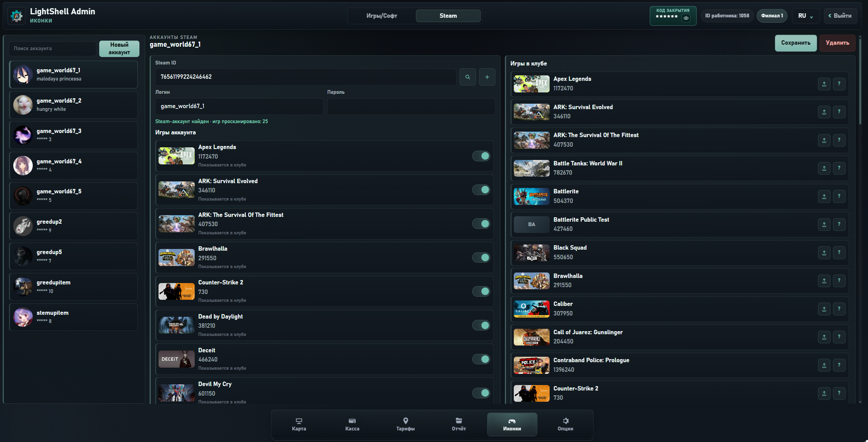Screen dimensions: 868x442
Task: Toggle Apex Legends visibility in club
Action: coord(481,156)
